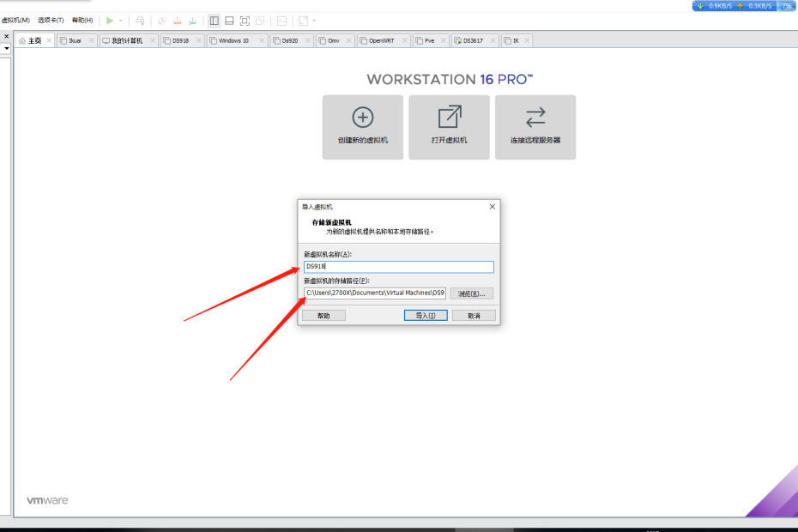Close the Pve tab

[444, 40]
